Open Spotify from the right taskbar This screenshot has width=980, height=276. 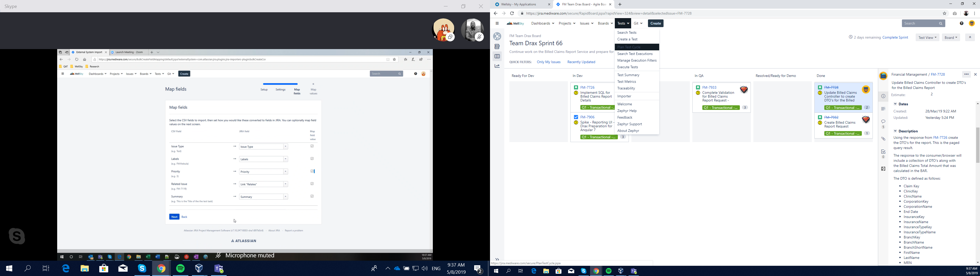608,271
